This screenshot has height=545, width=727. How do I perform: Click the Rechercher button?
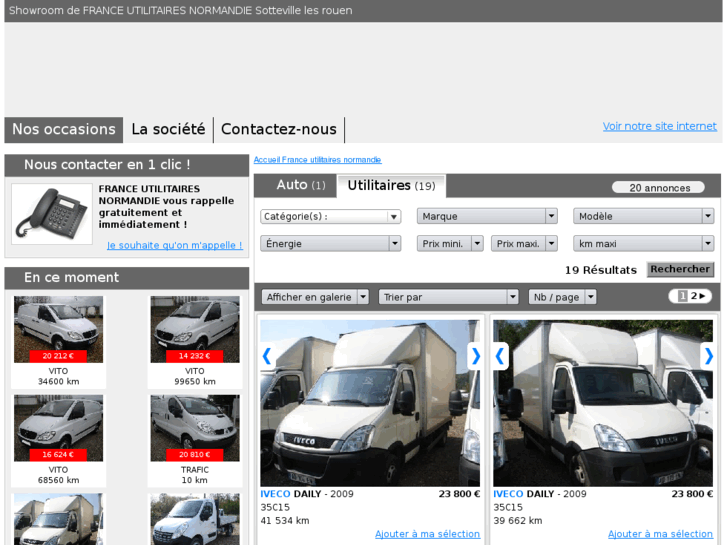680,269
